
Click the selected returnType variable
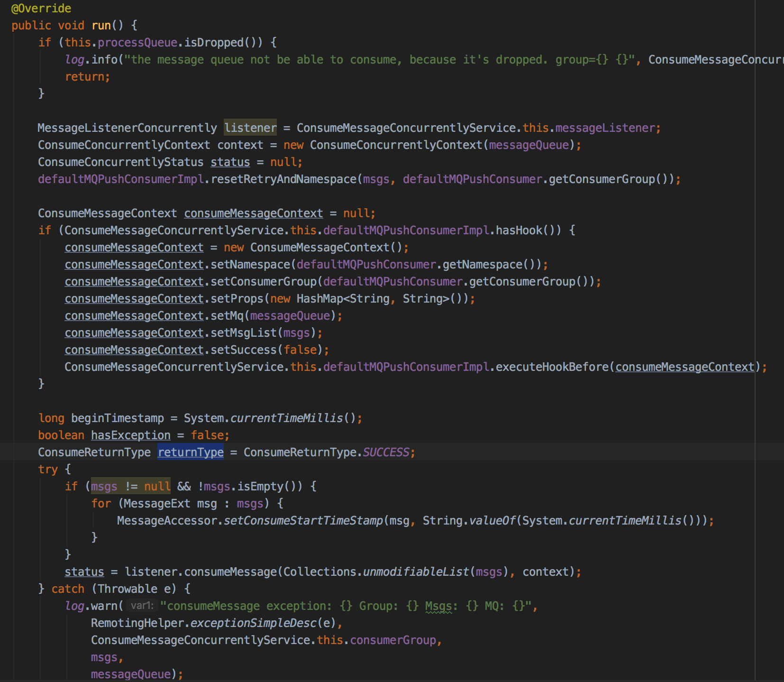[x=191, y=452]
